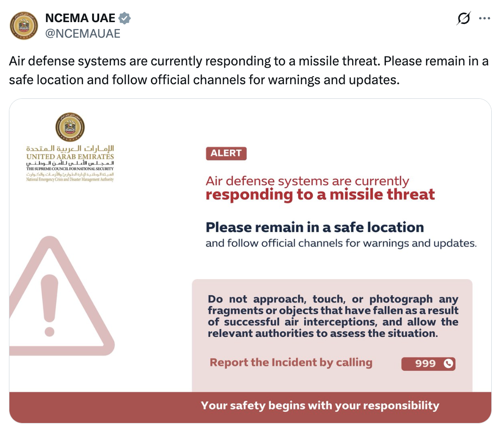Click the "responding to a missile threat" headline
The height and width of the screenshot is (431, 504).
click(320, 195)
